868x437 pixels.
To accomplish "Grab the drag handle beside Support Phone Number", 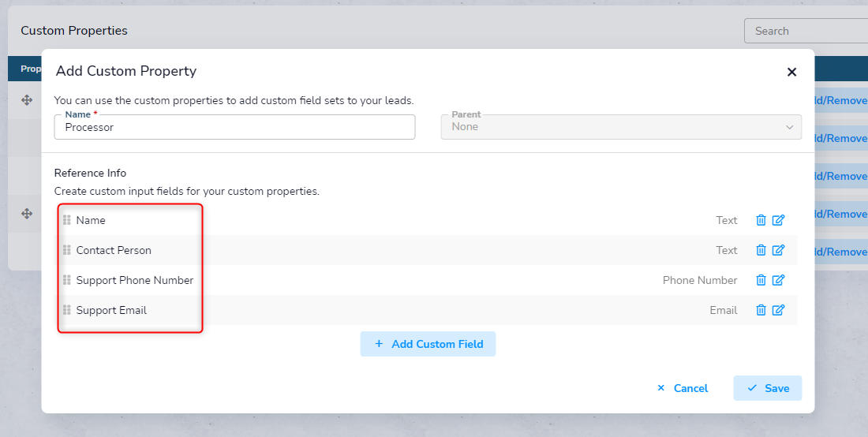I will 67,280.
